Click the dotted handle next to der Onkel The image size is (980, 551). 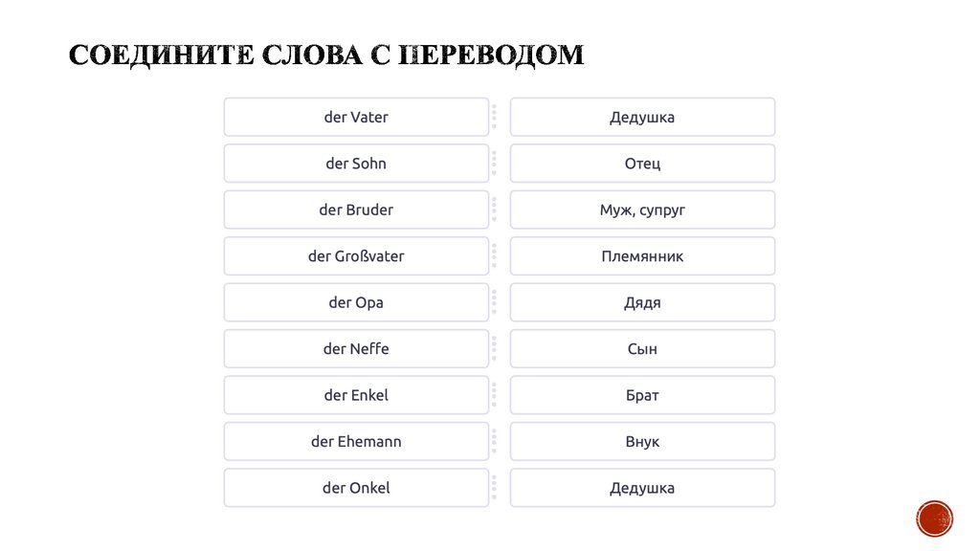pos(494,488)
